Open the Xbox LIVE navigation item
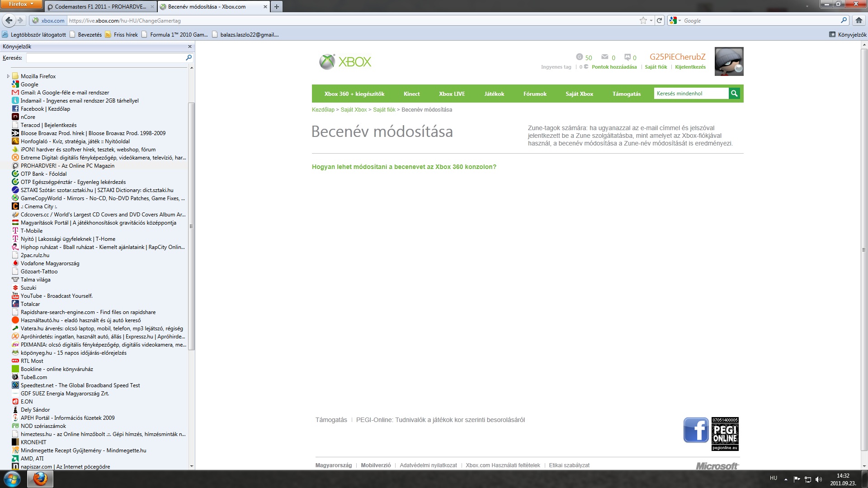The width and height of the screenshot is (868, 488). click(452, 94)
